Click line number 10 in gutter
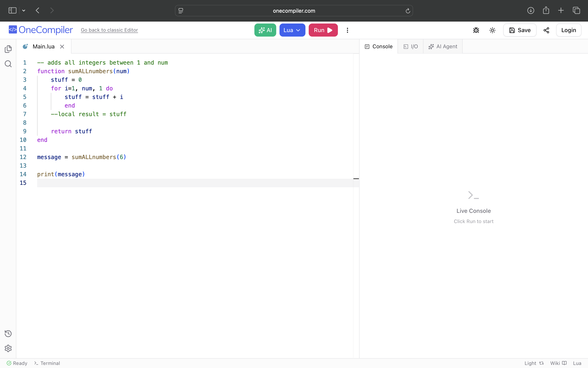The height and width of the screenshot is (368, 588). point(23,140)
